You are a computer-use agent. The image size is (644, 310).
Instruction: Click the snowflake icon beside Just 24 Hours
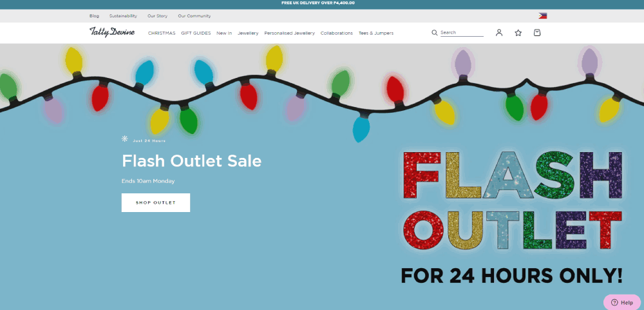[125, 139]
